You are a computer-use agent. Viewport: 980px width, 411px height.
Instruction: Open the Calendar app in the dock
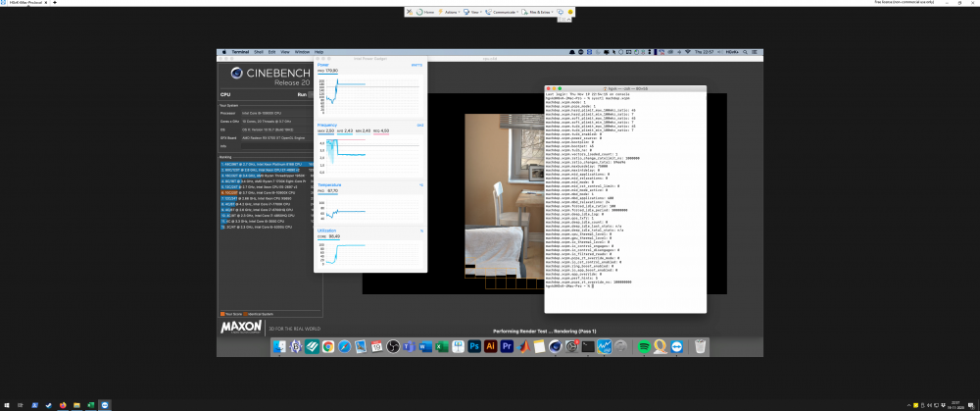click(377, 346)
